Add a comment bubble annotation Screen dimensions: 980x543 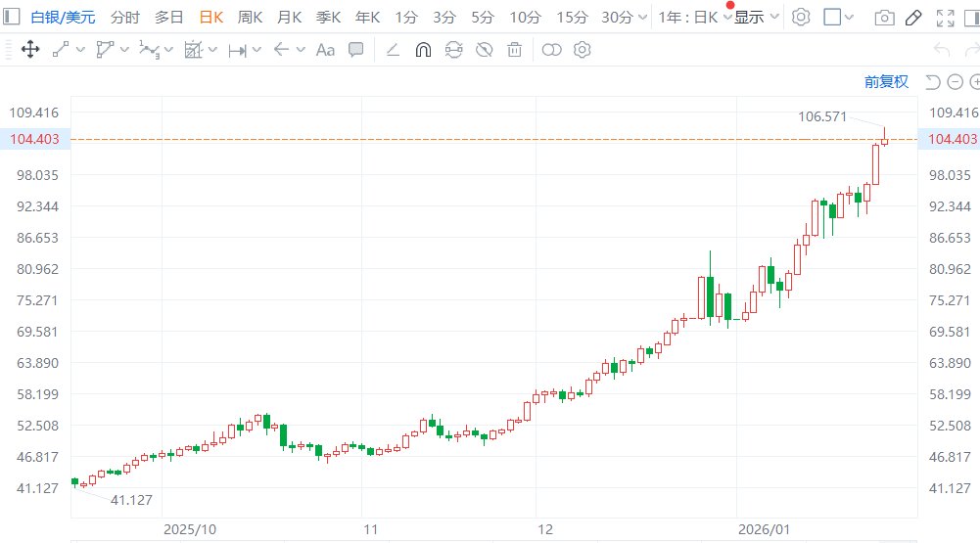pos(355,50)
